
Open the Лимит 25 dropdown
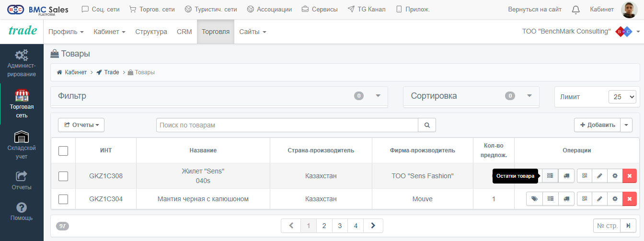622,97
